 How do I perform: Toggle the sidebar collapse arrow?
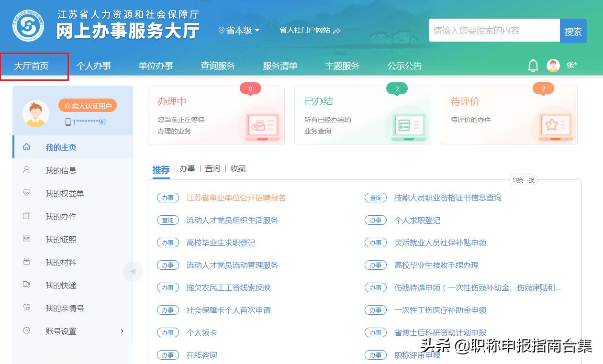point(133,271)
